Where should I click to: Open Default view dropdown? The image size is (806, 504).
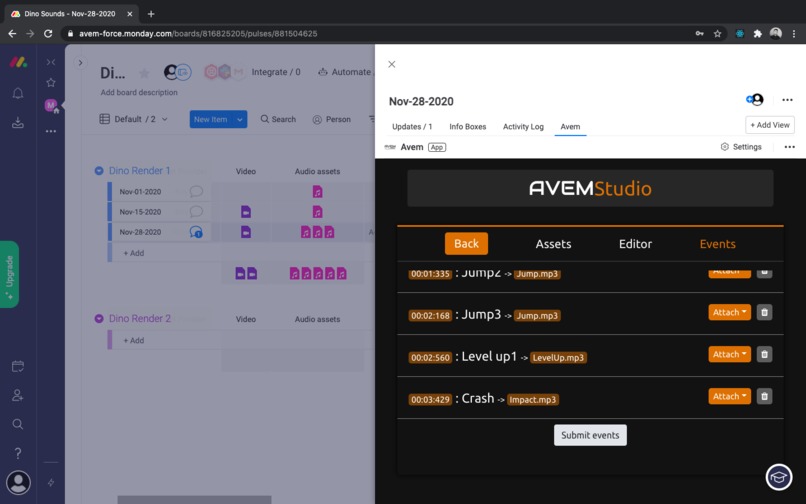point(134,119)
